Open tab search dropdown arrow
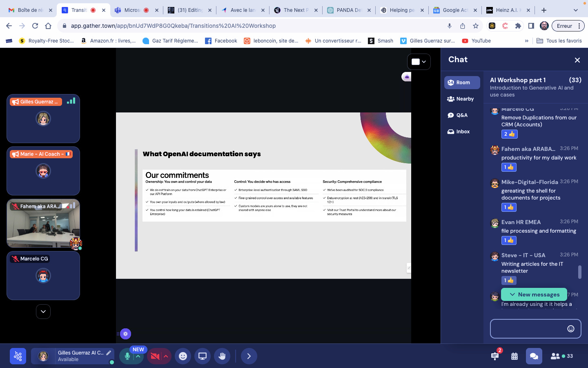This screenshot has height=368, width=588. coord(576,10)
